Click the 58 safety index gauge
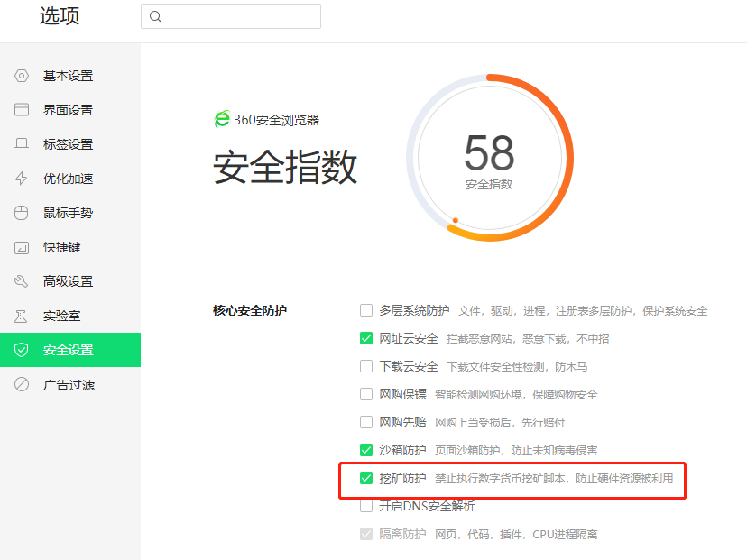 (490, 158)
